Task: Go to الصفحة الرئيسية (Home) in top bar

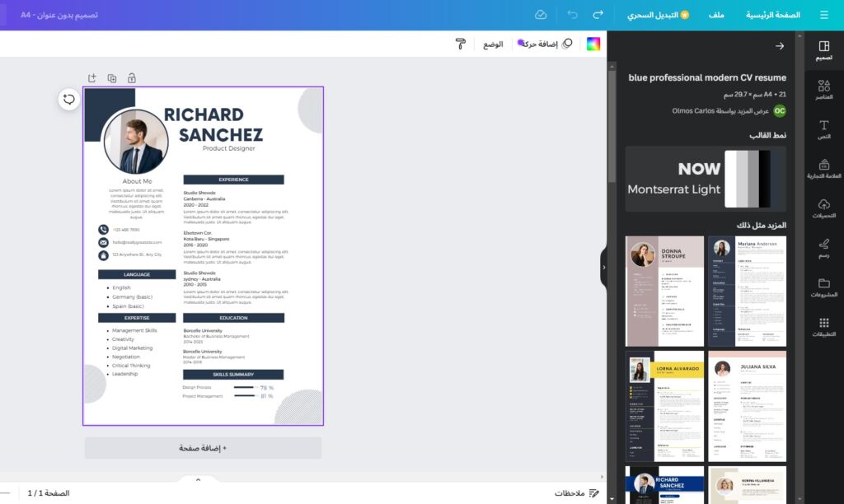Action: [772, 15]
